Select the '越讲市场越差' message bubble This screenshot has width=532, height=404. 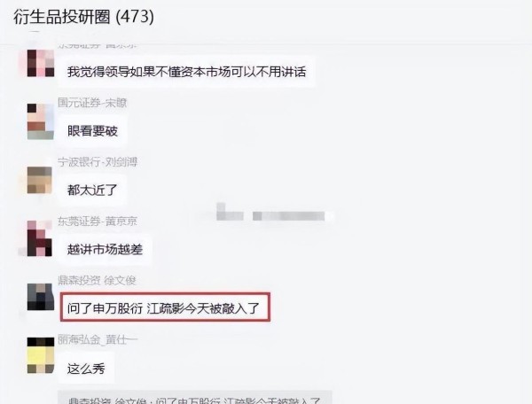click(105, 250)
